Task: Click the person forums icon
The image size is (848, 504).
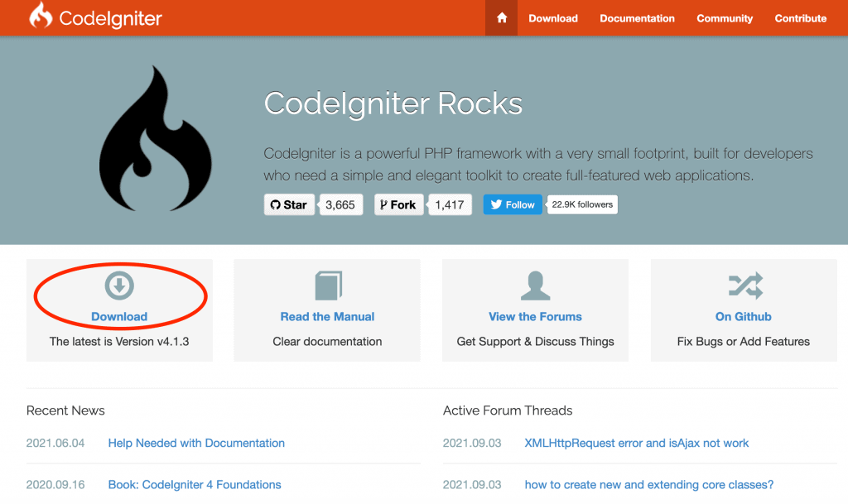Action: (x=536, y=286)
